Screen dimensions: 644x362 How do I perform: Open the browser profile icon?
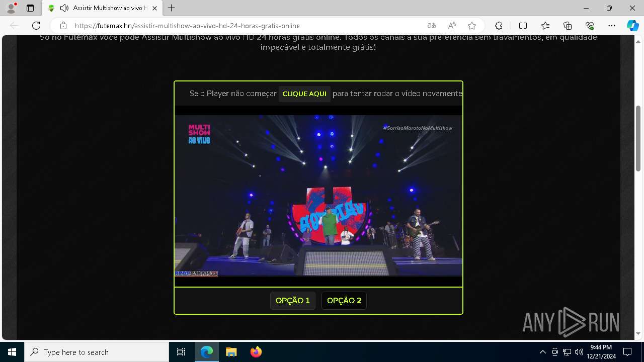[x=11, y=8]
